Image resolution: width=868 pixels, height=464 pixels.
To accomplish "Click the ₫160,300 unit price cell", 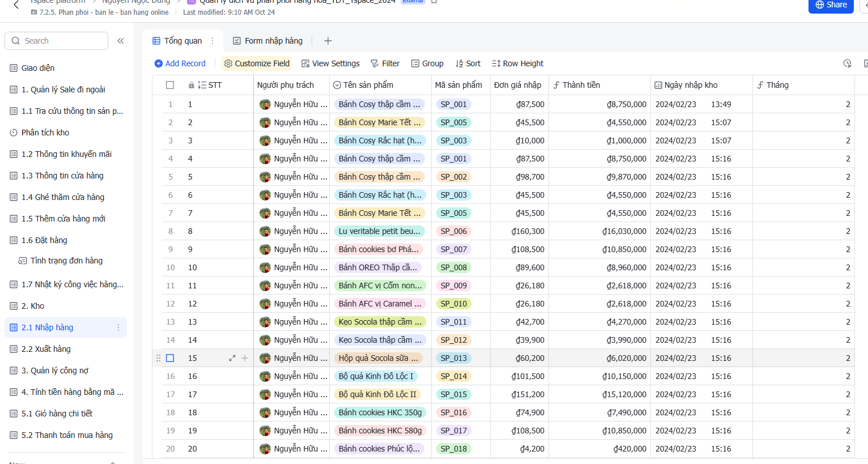I will coord(520,231).
